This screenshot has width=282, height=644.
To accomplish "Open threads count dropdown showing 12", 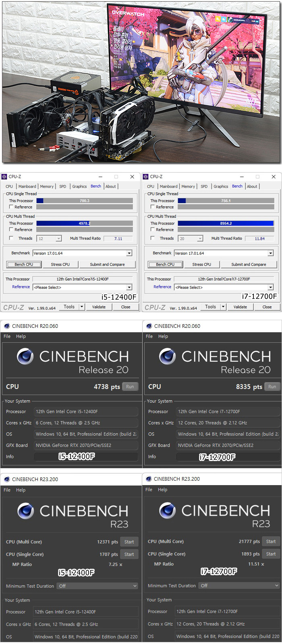I will click(49, 239).
